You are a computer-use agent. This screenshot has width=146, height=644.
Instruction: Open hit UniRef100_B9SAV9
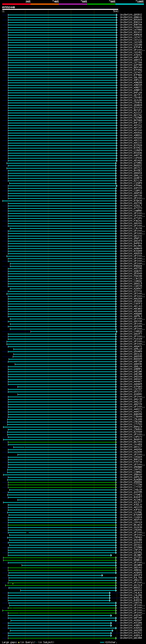(x=131, y=20)
